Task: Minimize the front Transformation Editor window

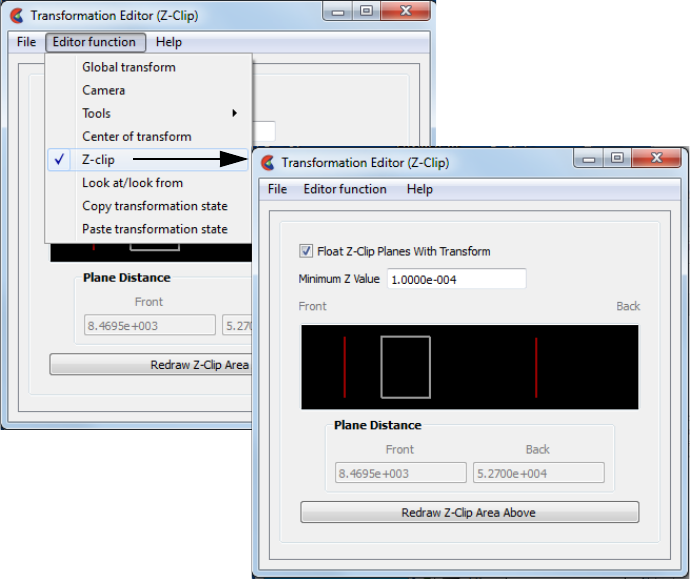Action: (x=588, y=158)
